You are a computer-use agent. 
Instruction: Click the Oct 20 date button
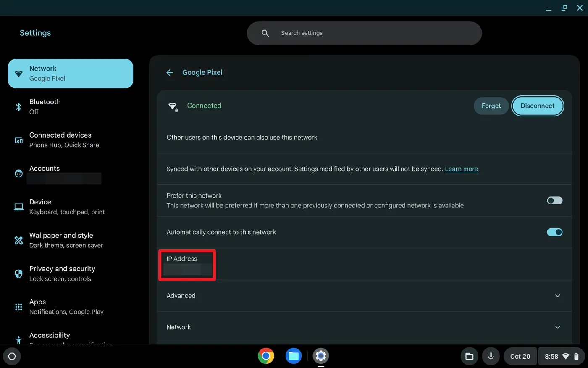coord(520,356)
